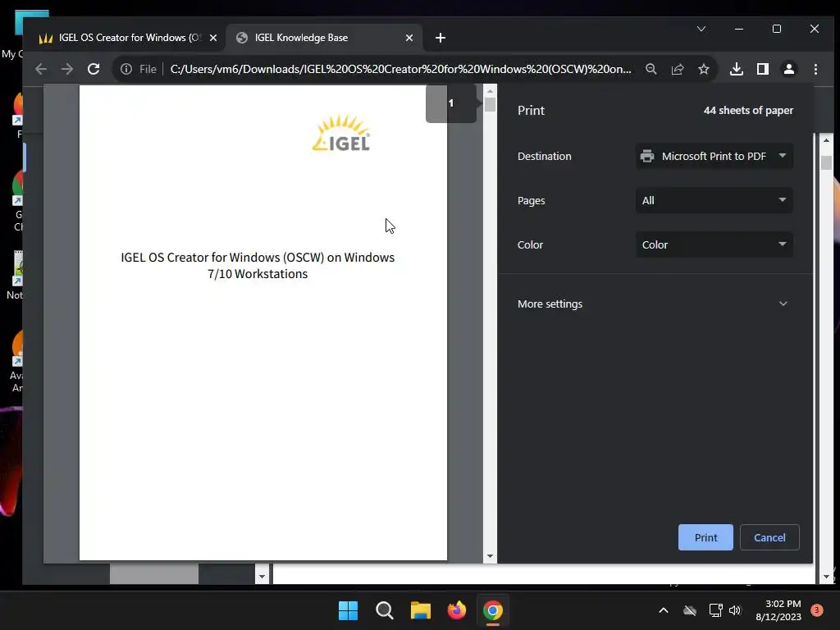The height and width of the screenshot is (630, 840).
Task: Open the Color mode dropdown
Action: [714, 244]
